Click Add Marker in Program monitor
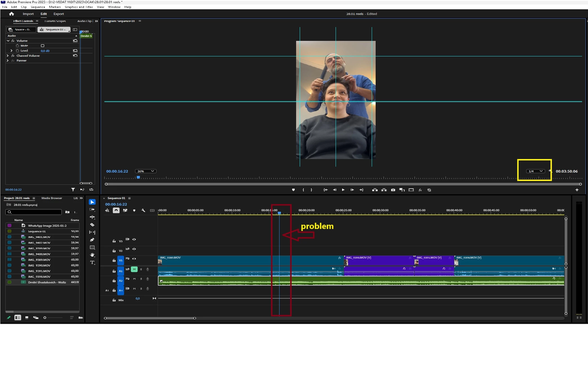This screenshot has width=588, height=386. [293, 190]
